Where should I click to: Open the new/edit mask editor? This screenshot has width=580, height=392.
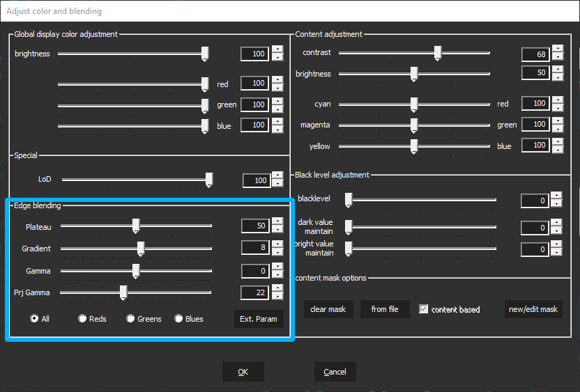533,309
